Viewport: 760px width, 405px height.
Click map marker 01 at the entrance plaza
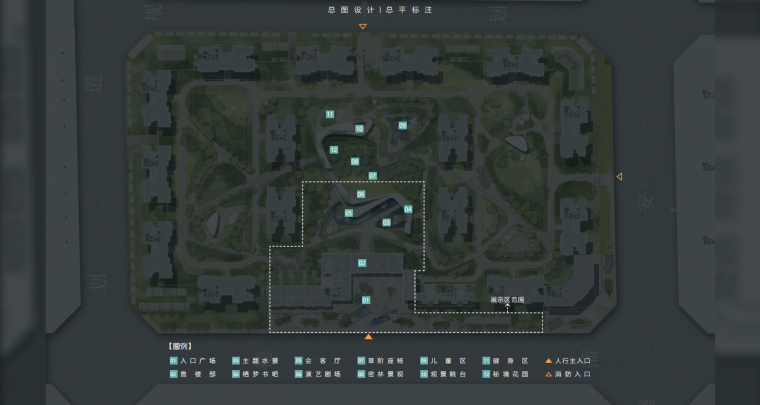coord(366,300)
